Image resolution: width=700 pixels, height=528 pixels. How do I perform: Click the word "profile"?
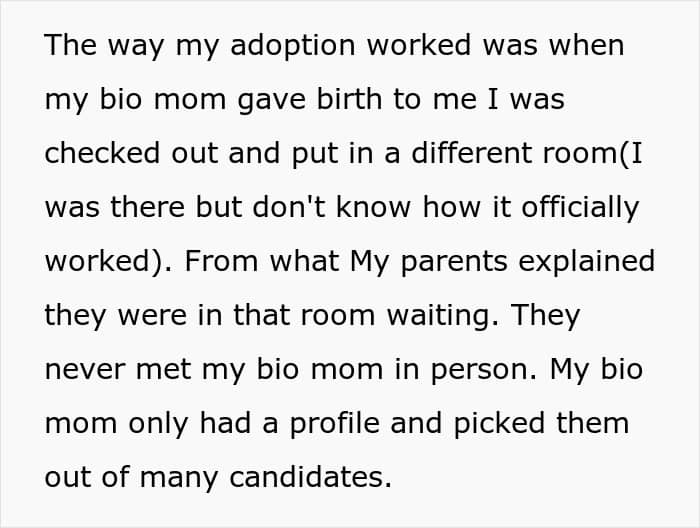click(x=335, y=424)
